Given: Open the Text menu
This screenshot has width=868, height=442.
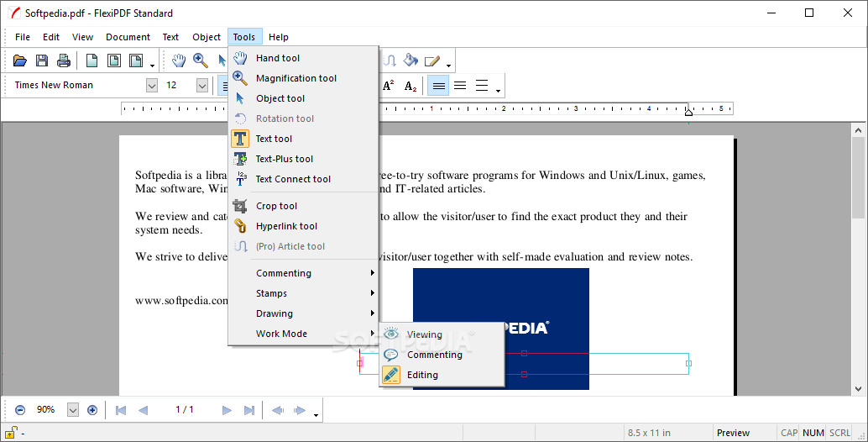Looking at the screenshot, I should tap(170, 37).
